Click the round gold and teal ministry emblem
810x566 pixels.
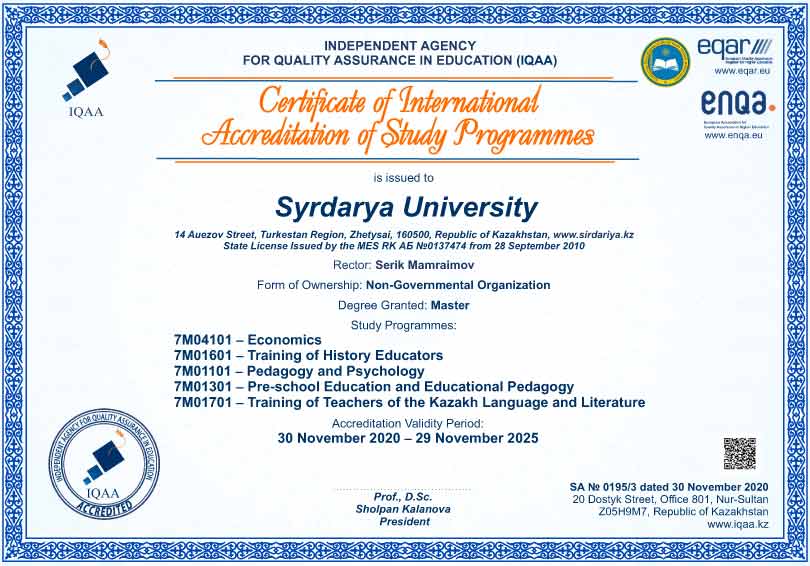(x=665, y=62)
